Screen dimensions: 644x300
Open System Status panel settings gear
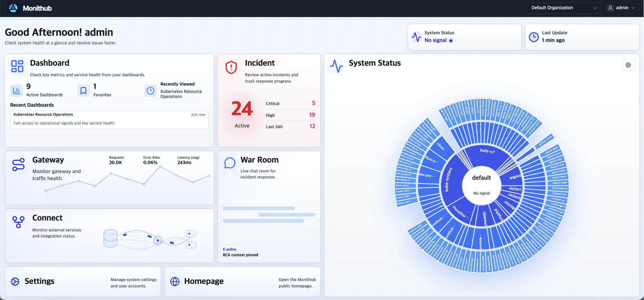point(628,65)
